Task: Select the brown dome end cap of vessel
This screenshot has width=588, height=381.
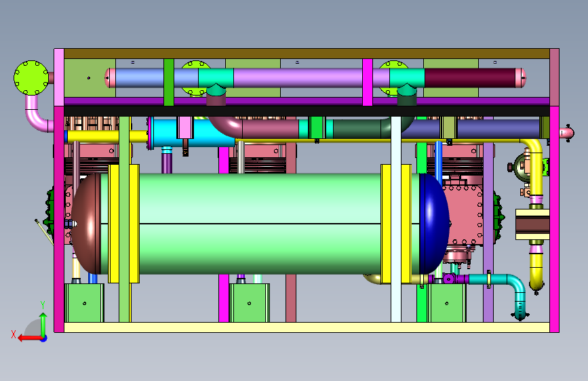Action: [x=86, y=224]
